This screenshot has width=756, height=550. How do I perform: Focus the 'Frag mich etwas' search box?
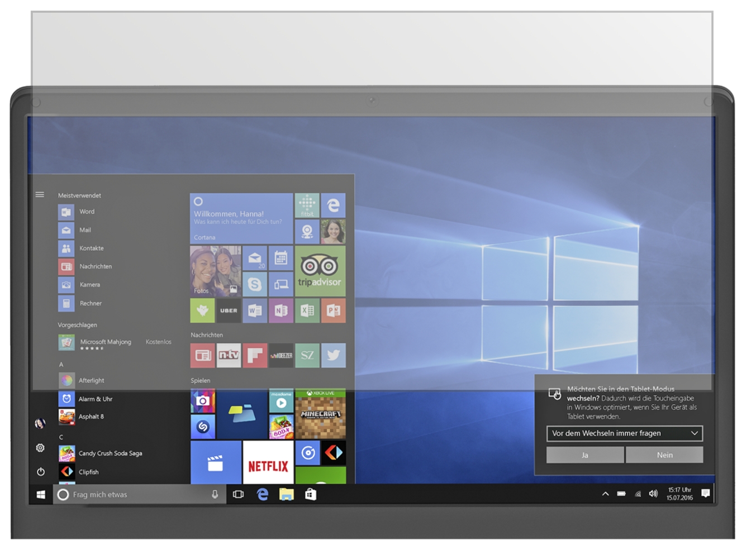(140, 494)
